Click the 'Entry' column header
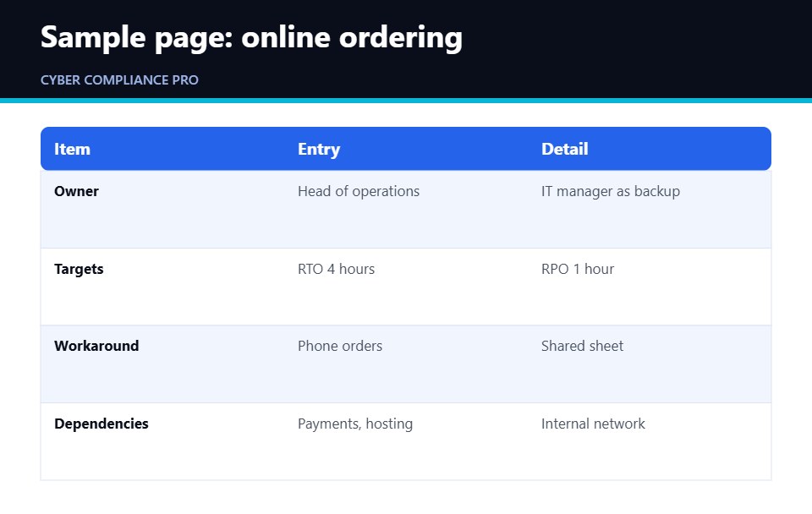Screen dimensions: 812x514 click(319, 149)
